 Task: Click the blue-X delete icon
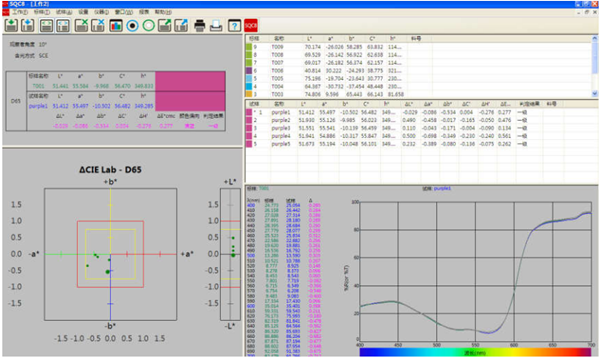[98, 26]
